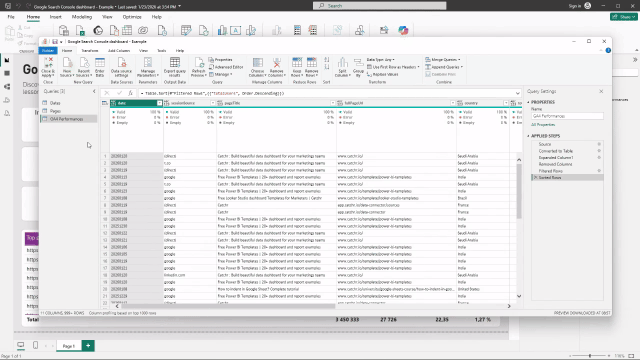Click Replace Values in Transform group
The width and height of the screenshot is (640, 360).
click(x=382, y=74)
